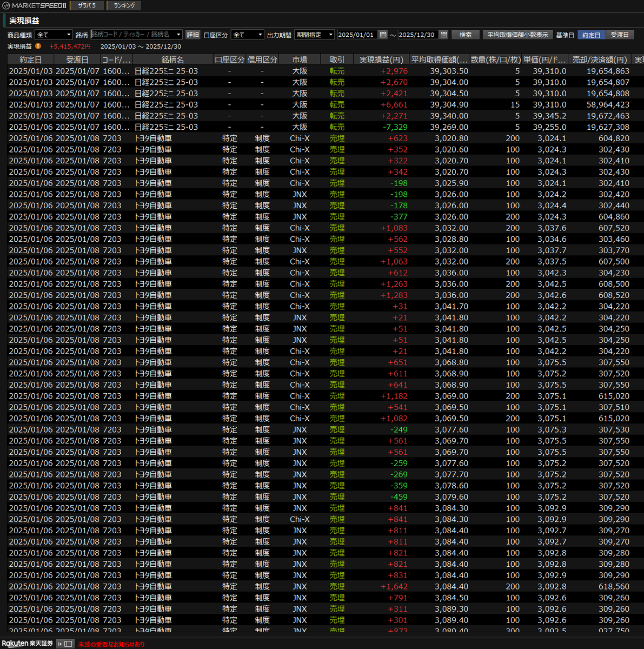Click the end date field 2025/12/30

(418, 35)
